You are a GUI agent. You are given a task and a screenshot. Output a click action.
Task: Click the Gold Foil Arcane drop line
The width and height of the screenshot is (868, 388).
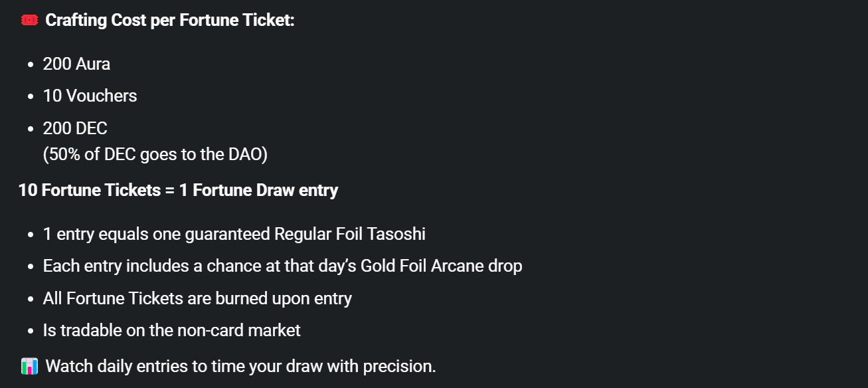[x=283, y=266]
